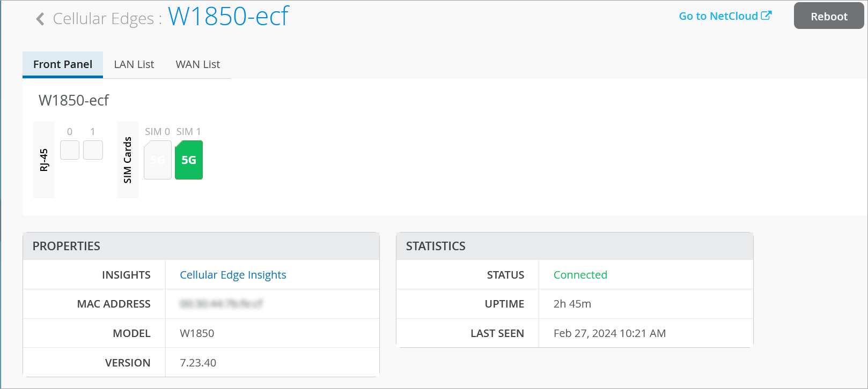
Task: Switch to the Front Panel tab
Action: pos(63,64)
